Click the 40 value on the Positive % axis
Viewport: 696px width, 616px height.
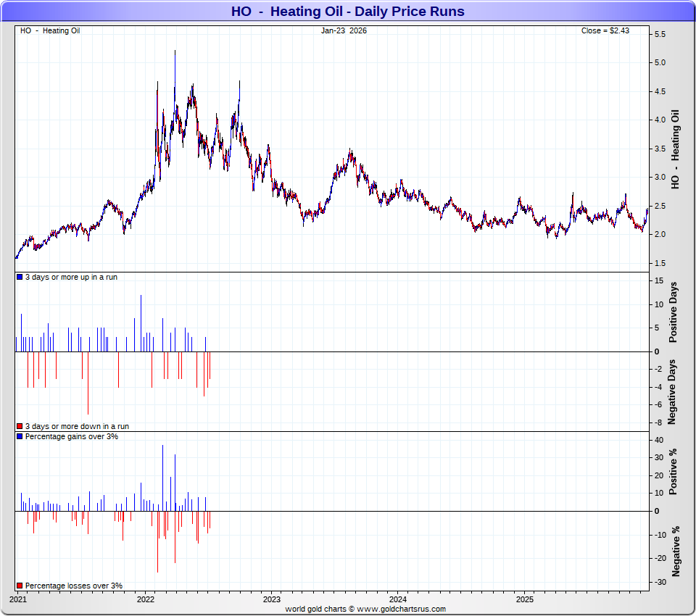(659, 440)
